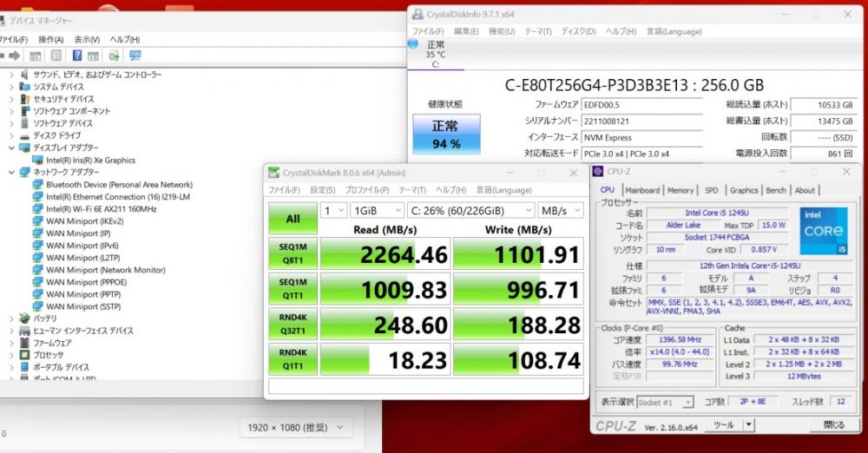Click the CrystalDiskMark title bar app icon

coord(273,173)
